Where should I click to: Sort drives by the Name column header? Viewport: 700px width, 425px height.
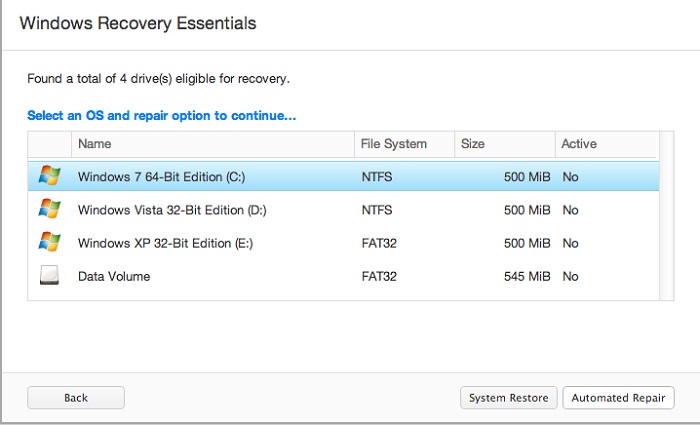pos(94,144)
